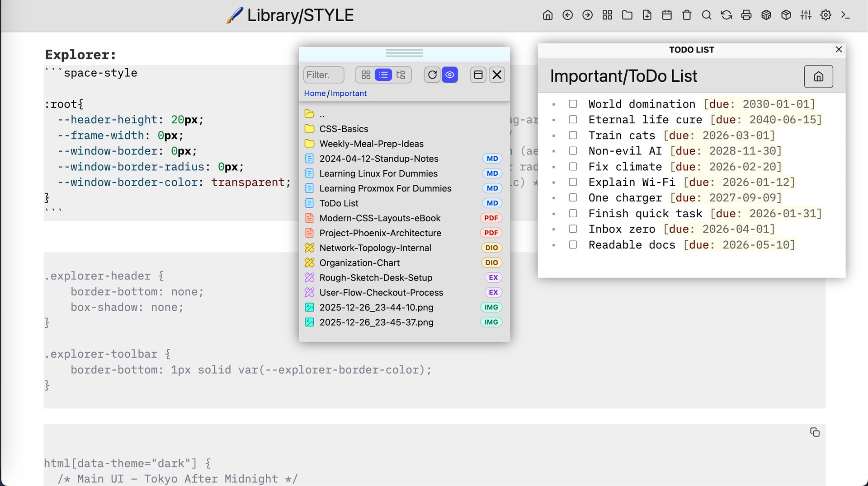Open the CSS-Basics folder
Viewport: 868px width, 486px height.
[x=344, y=129]
